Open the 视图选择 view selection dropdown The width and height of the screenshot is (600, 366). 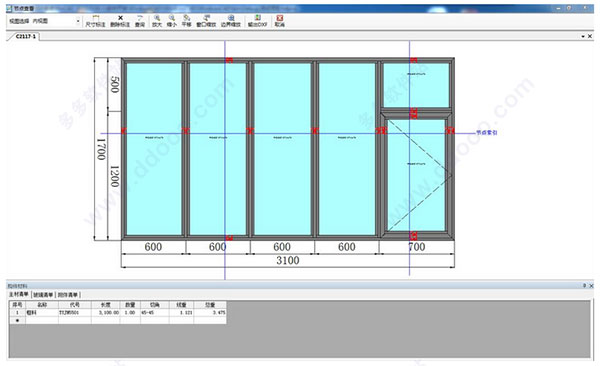56,21
